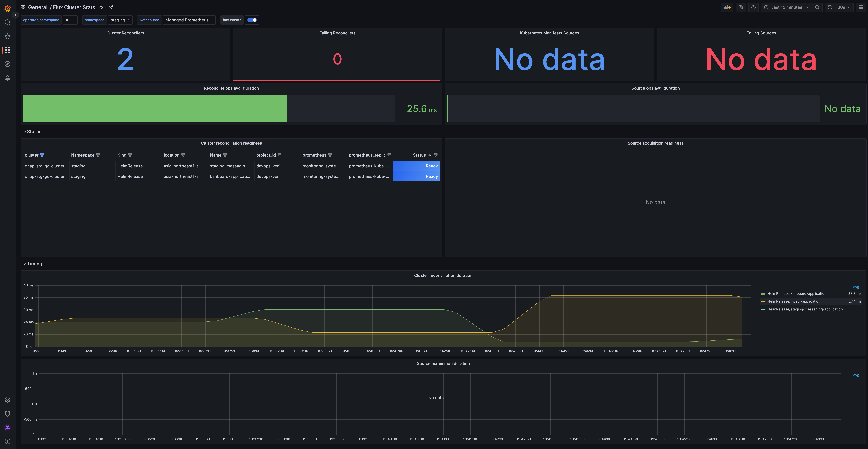Viewport: 868px width, 449px height.
Task: Open the Dashboards sidebar icon
Action: pyautogui.click(x=7, y=50)
